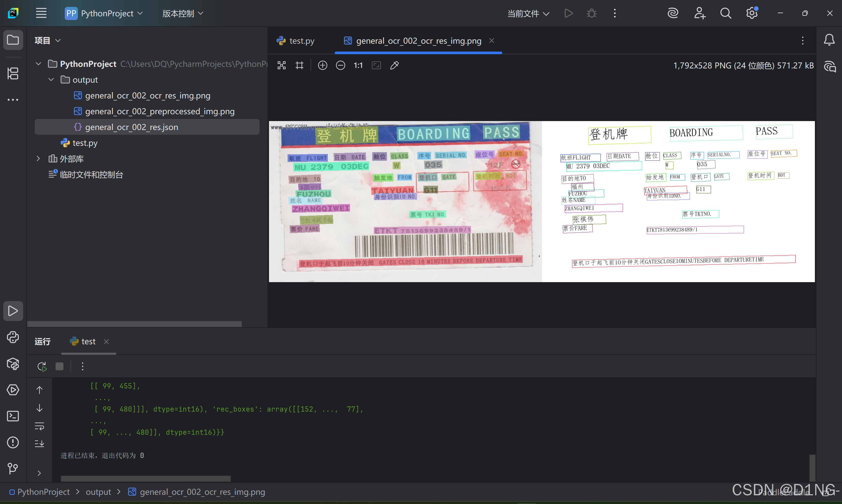The height and width of the screenshot is (504, 842).
Task: Start debugging with the Debug icon
Action: tap(591, 13)
